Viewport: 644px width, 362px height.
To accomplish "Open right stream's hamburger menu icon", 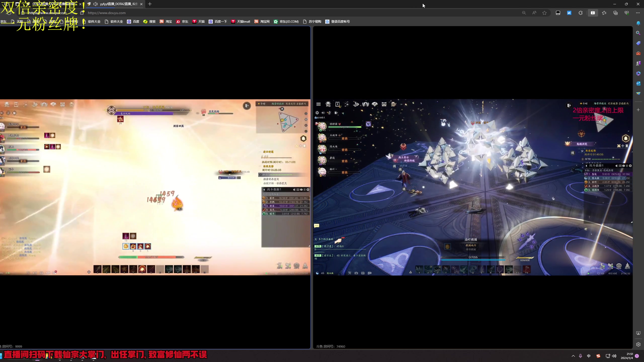I will (318, 104).
